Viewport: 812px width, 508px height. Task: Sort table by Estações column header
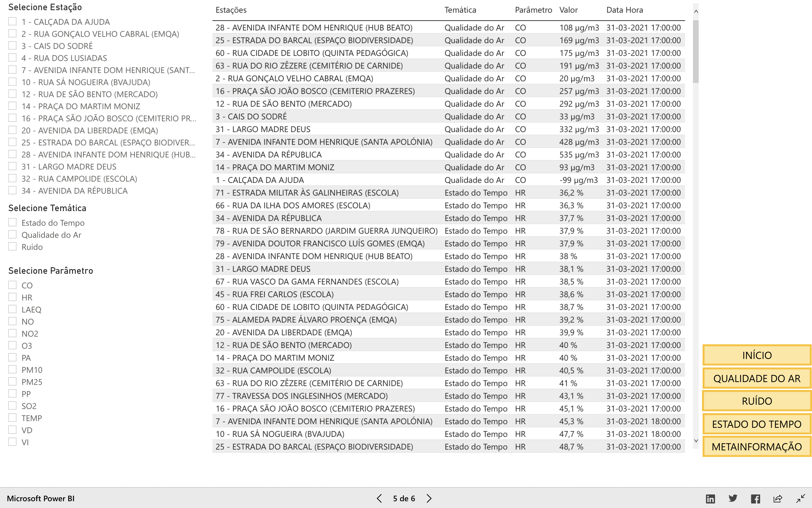[231, 10]
